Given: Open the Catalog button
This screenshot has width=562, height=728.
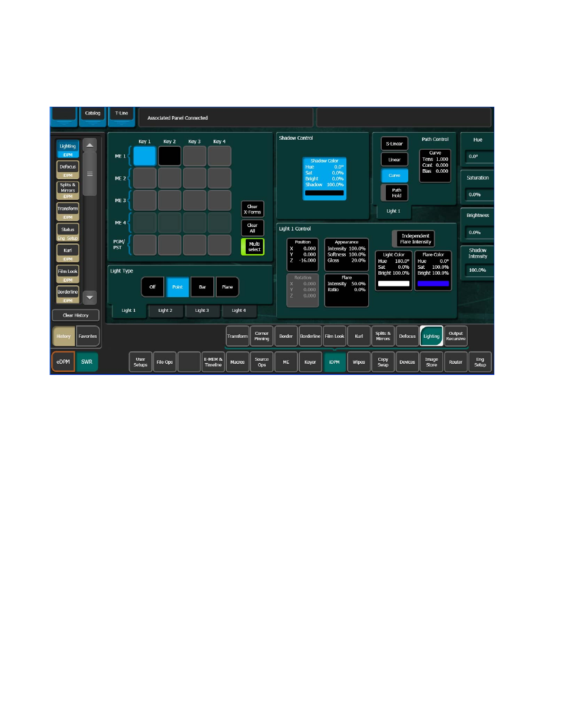Looking at the screenshot, I should pyautogui.click(x=92, y=116).
